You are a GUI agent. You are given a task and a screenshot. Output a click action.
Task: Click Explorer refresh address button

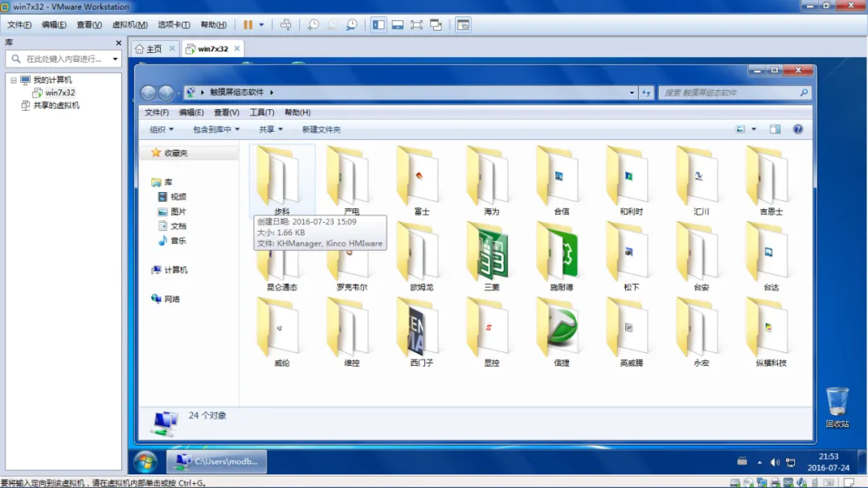point(646,92)
